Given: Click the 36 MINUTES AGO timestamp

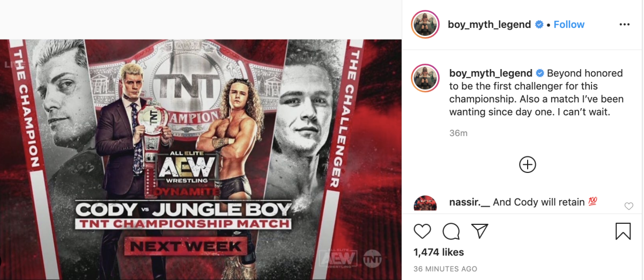Looking at the screenshot, I should 445,269.
